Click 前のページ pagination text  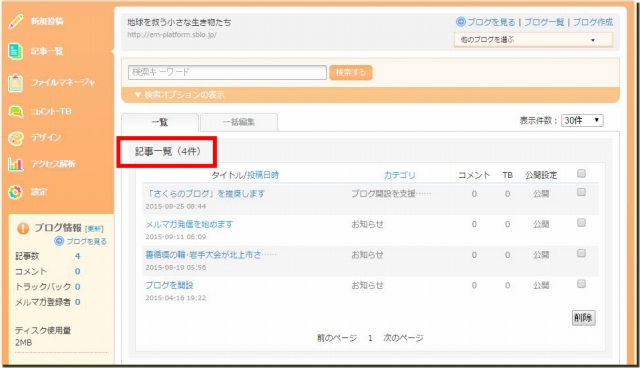point(337,337)
